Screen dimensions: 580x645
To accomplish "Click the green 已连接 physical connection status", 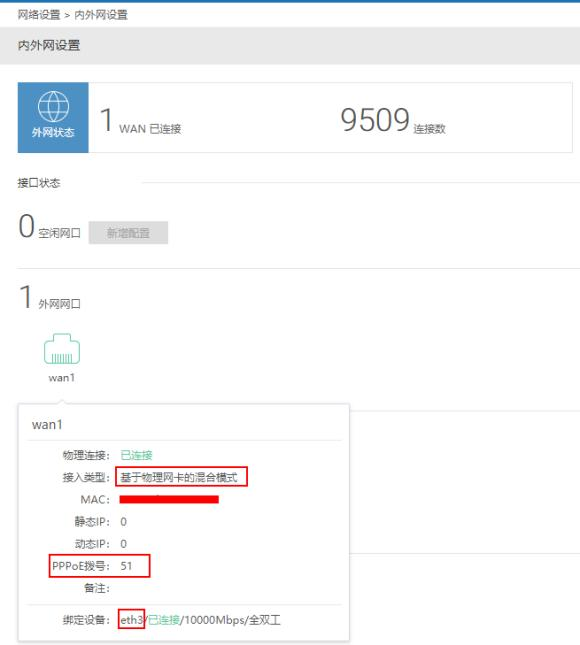I will [137, 455].
